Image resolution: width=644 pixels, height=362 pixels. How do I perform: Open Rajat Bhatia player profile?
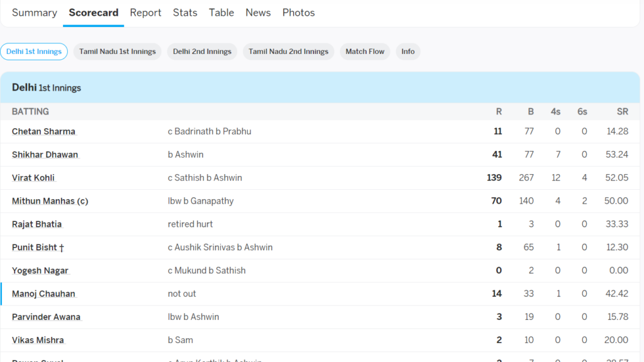pyautogui.click(x=37, y=224)
